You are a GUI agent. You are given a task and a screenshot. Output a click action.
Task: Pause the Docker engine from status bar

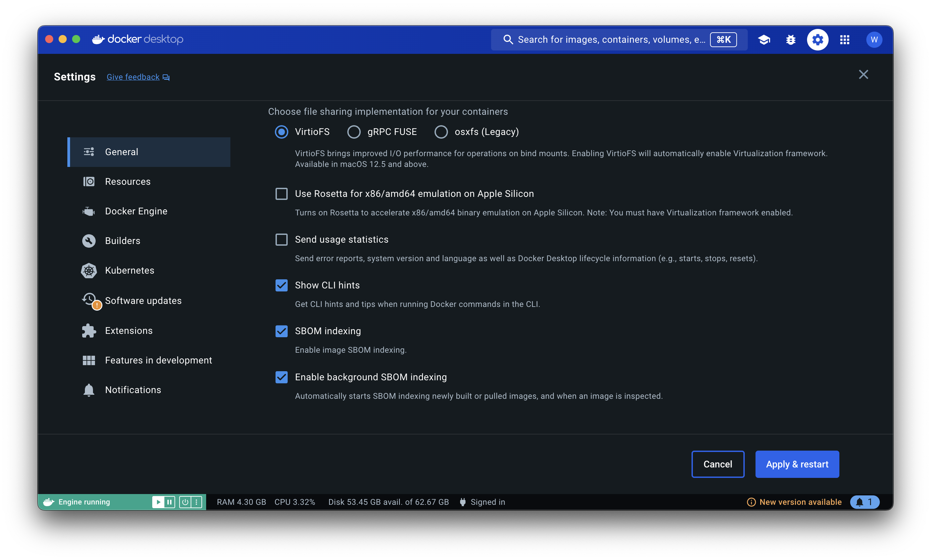169,502
